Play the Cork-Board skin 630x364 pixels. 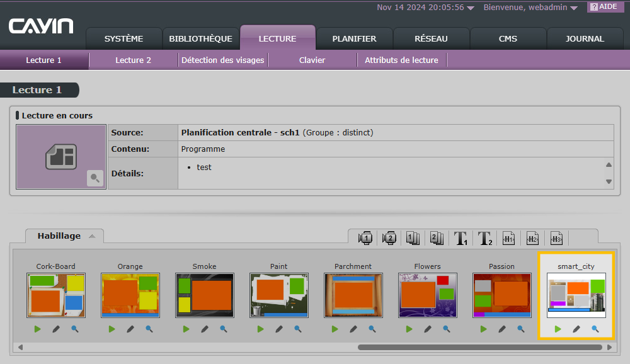37,329
